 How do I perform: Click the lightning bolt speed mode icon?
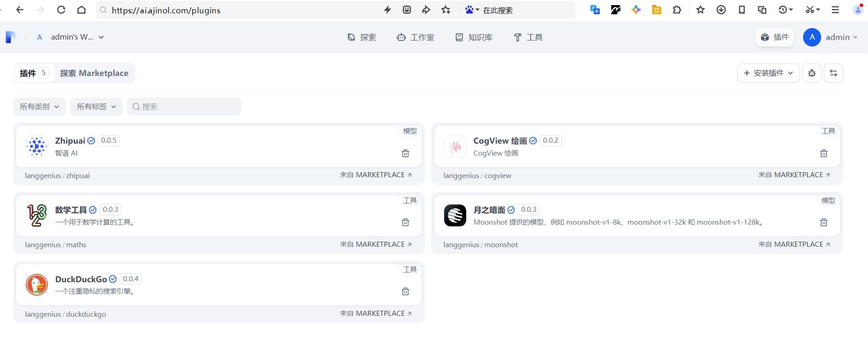pyautogui.click(x=388, y=10)
